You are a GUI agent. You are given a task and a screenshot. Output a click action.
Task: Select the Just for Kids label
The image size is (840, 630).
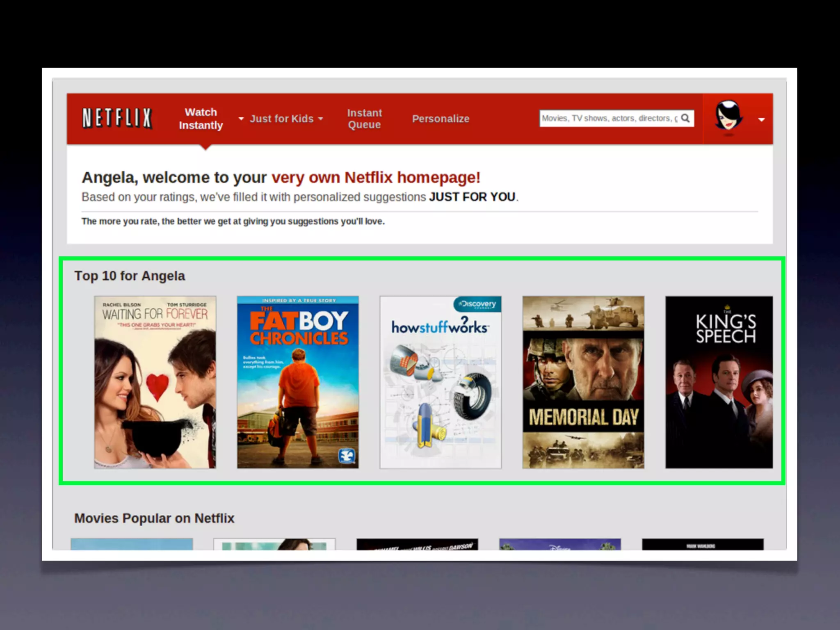click(x=281, y=119)
